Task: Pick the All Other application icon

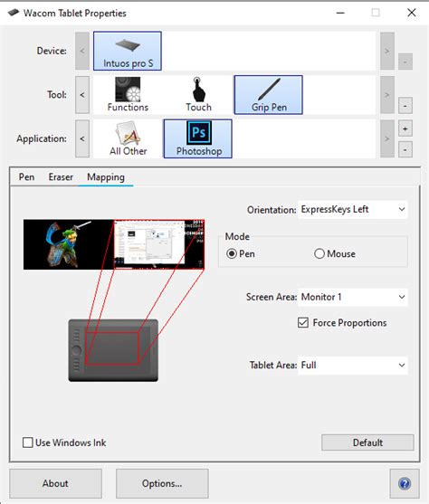Action: coord(128,138)
